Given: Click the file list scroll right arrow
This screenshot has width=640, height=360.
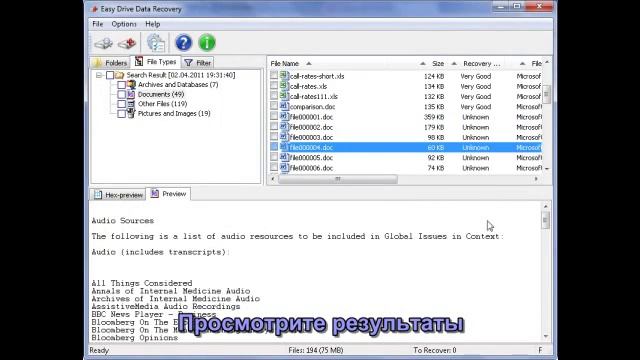Looking at the screenshot, I should pos(536,179).
